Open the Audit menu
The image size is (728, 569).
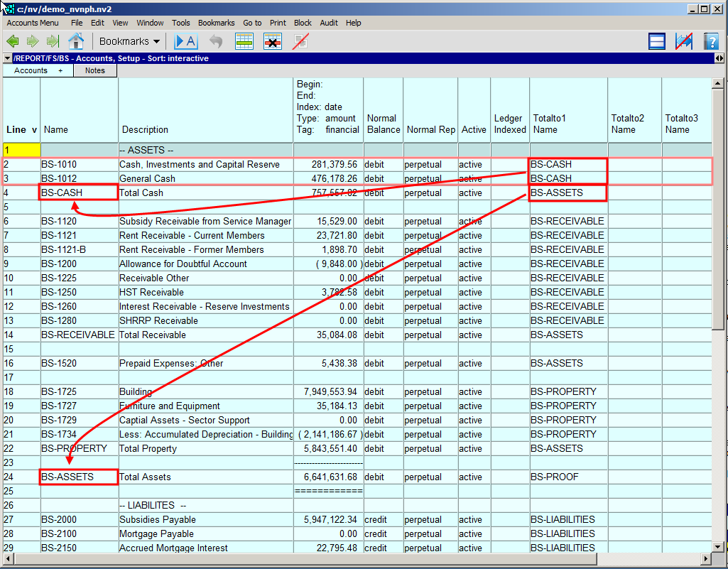(329, 23)
